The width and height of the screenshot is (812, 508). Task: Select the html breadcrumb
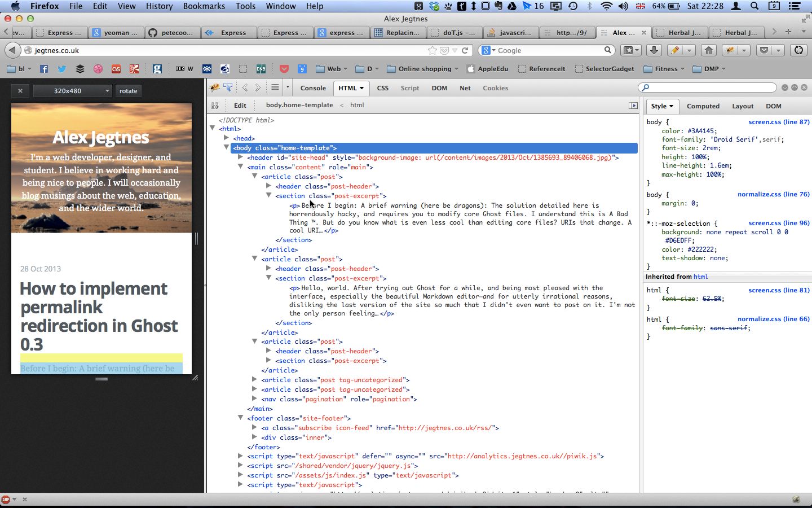coord(357,105)
